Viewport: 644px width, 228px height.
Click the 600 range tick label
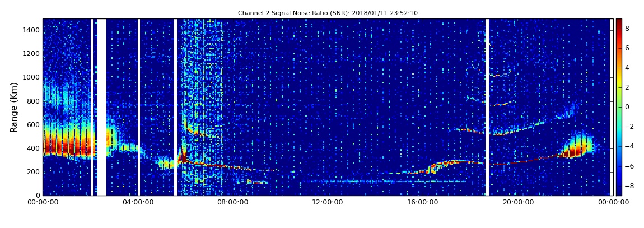tap(32, 124)
